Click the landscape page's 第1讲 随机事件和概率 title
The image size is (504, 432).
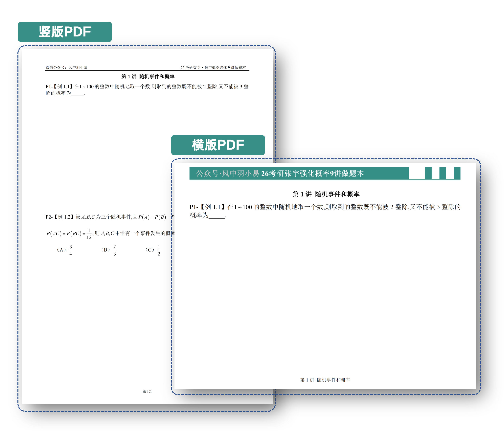(x=326, y=194)
